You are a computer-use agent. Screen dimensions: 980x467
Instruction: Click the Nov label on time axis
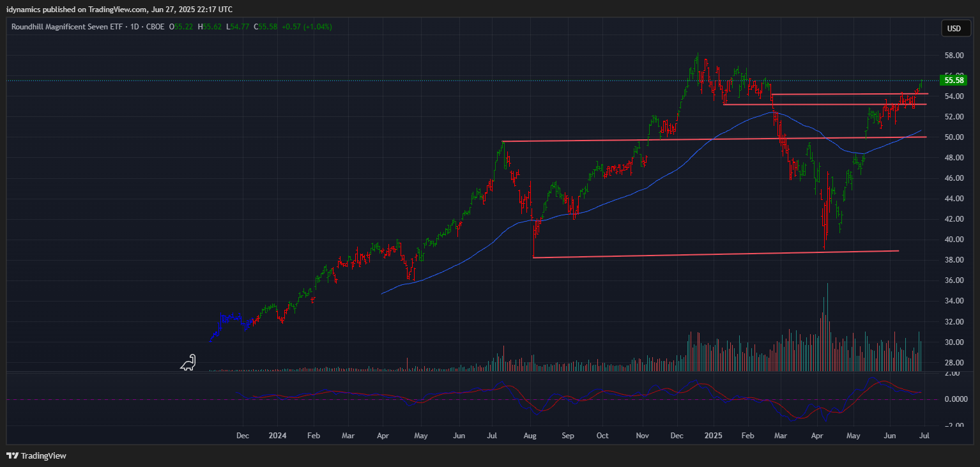642,436
